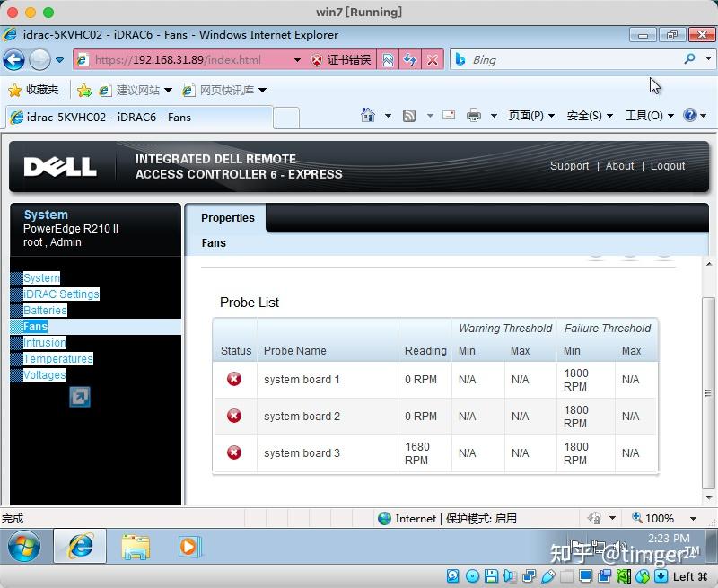The height and width of the screenshot is (588, 718).
Task: Open the Windows Media Player taskbar icon
Action: pyautogui.click(x=188, y=547)
